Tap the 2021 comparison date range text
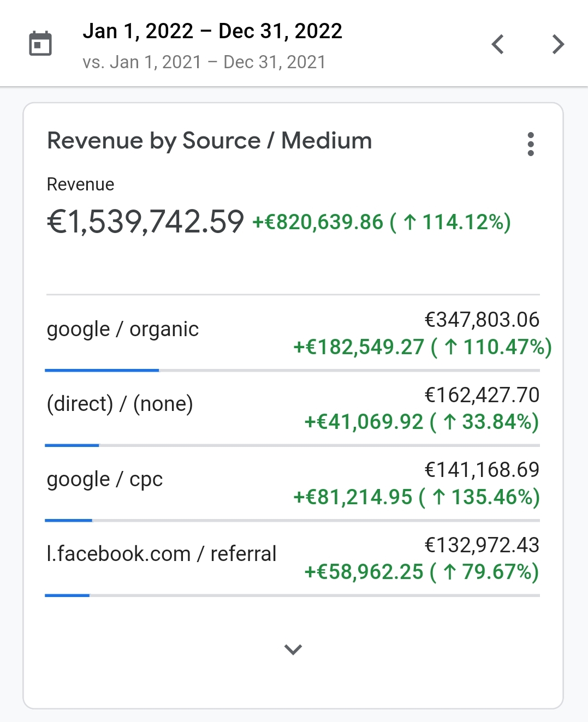The width and height of the screenshot is (588, 722). [x=204, y=62]
